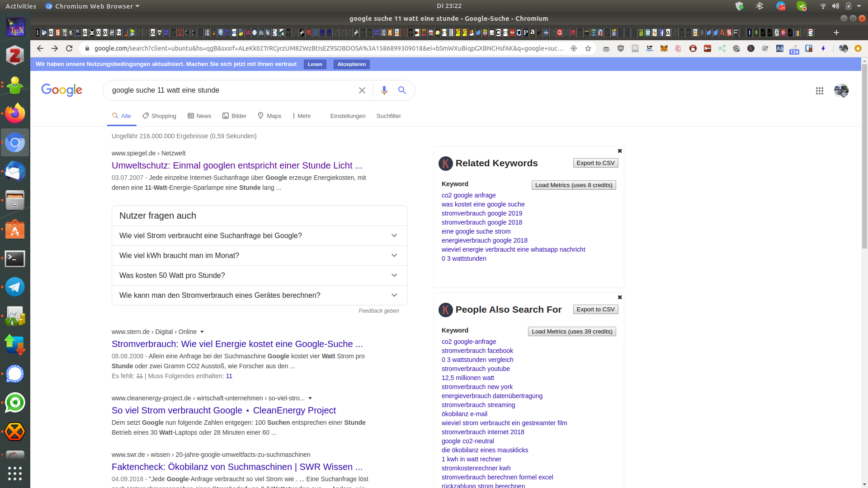Viewport: 868px width, 488px height.
Task: Switch to the News tab
Action: [x=199, y=116]
